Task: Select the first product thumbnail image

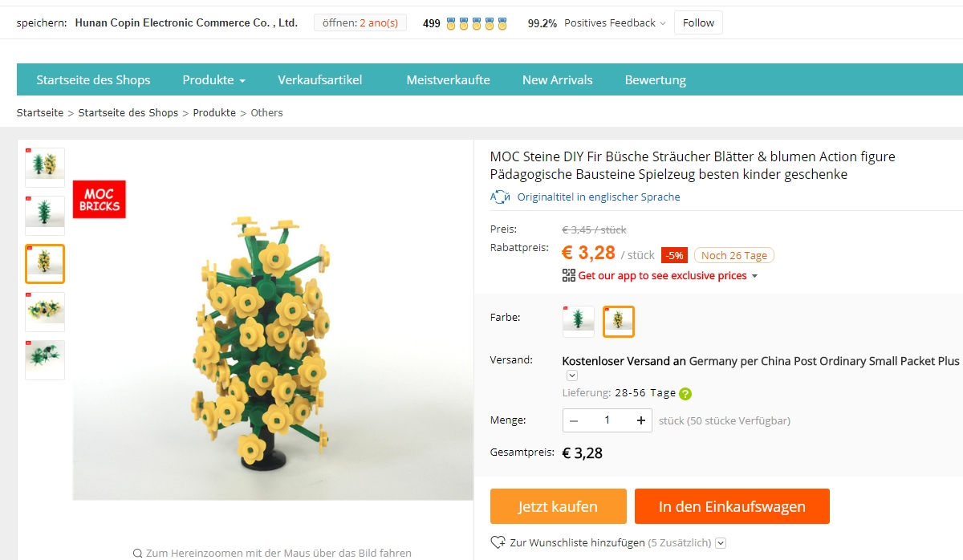Action: [45, 167]
